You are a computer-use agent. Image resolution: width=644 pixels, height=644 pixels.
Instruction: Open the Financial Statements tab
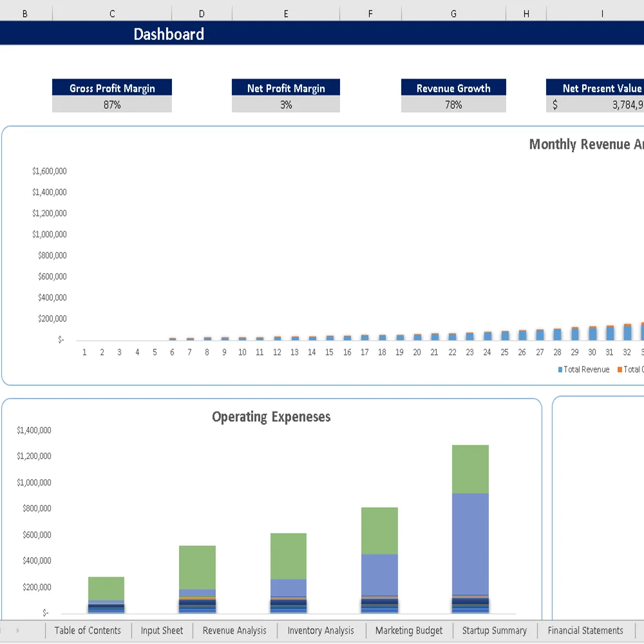[585, 630]
